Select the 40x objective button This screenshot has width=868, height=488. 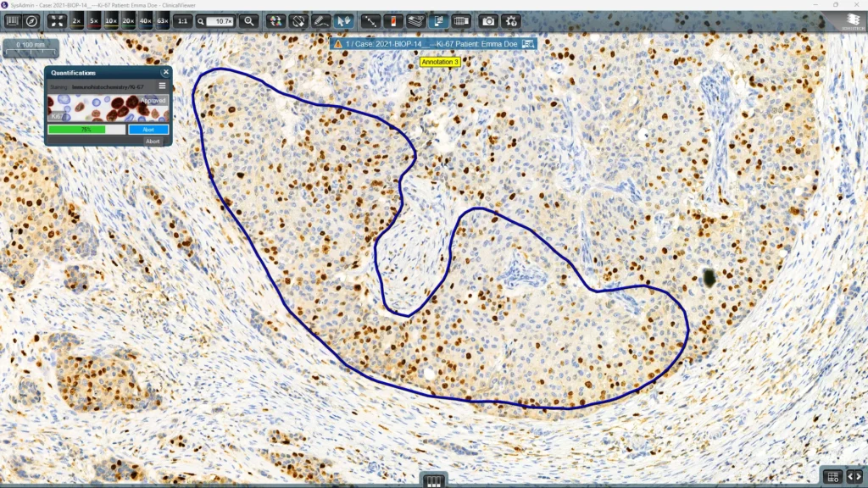pos(145,21)
